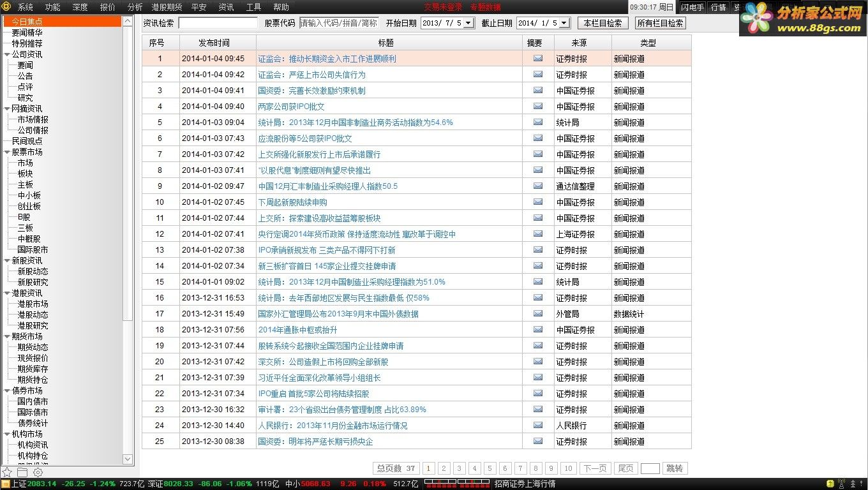This screenshot has width=868, height=490.
Task: Collapse the 债券市场 tree node
Action: click(7, 390)
